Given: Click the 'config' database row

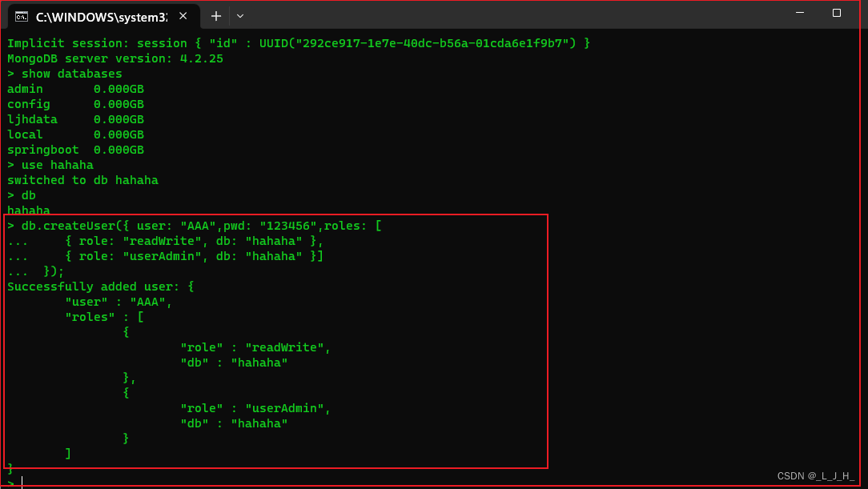Looking at the screenshot, I should point(75,104).
